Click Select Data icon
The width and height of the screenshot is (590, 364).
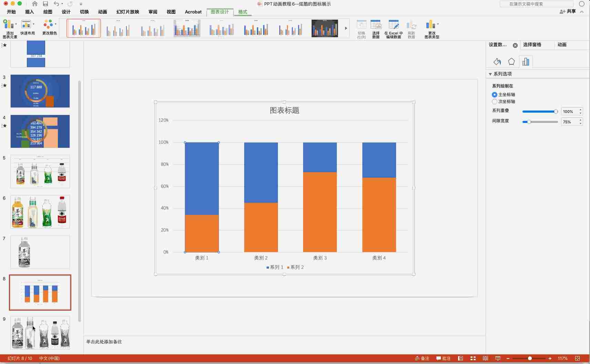(x=376, y=29)
